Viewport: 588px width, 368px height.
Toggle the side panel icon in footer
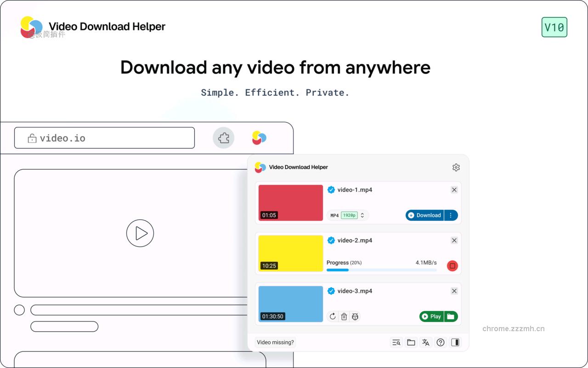[x=455, y=342]
